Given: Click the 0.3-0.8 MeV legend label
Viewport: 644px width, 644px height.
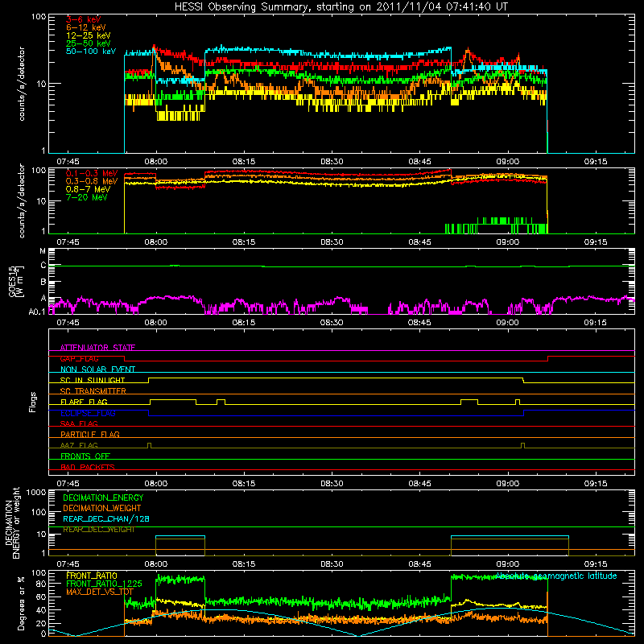Looking at the screenshot, I should pyautogui.click(x=92, y=181).
